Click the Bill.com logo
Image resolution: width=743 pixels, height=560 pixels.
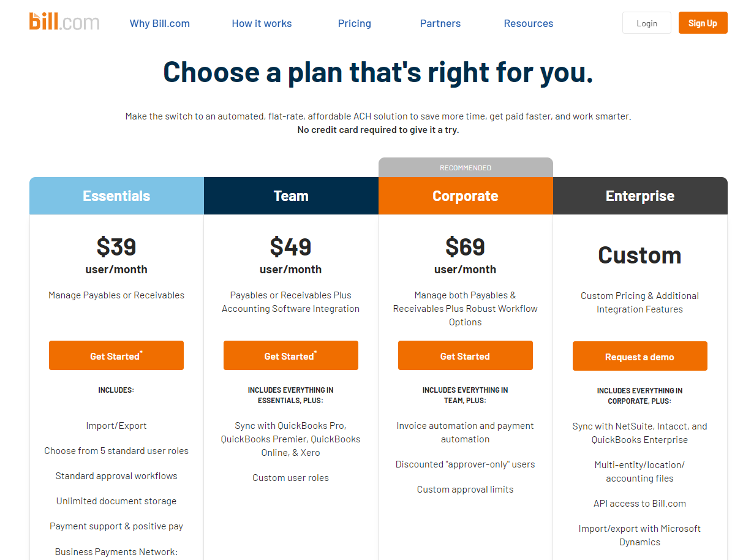coord(64,22)
